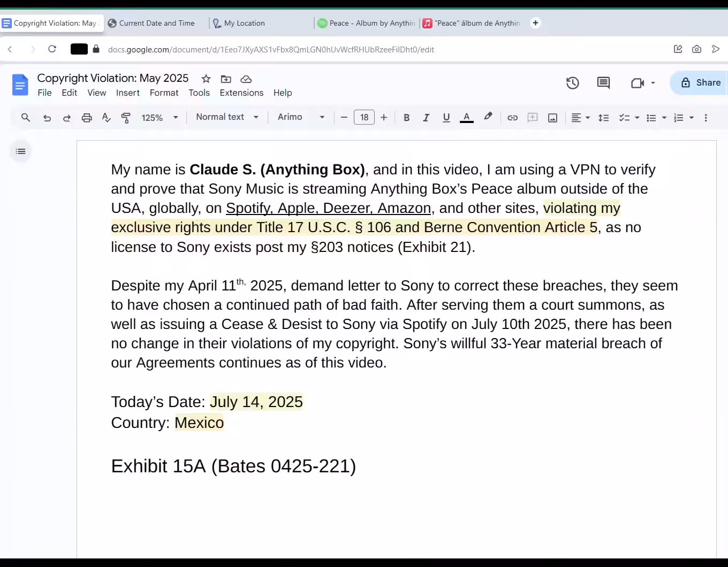Toggle the bulleted list button
Screen dimensions: 728x567
(651, 118)
